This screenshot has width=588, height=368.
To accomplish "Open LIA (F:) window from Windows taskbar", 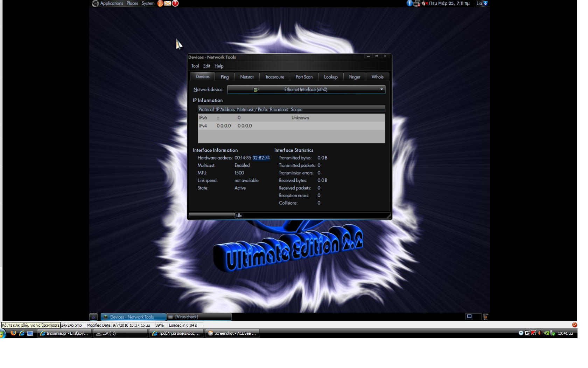I will point(120,333).
